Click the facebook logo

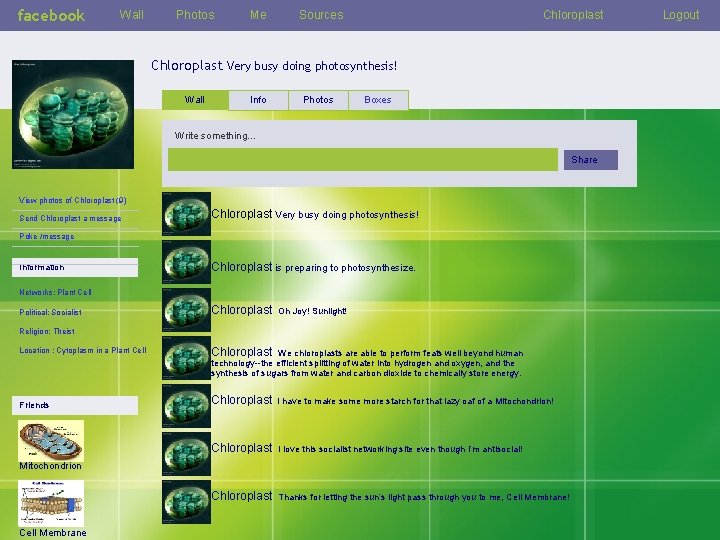(51, 15)
